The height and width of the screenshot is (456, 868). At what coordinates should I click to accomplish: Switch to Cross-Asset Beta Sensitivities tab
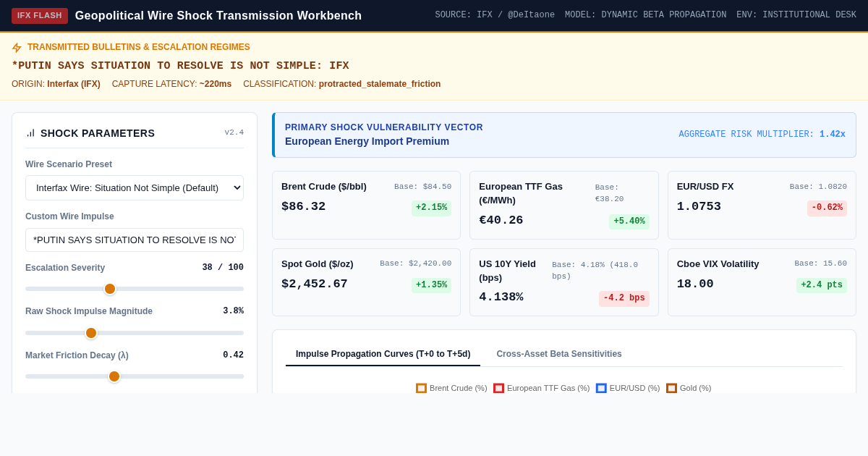[559, 354]
